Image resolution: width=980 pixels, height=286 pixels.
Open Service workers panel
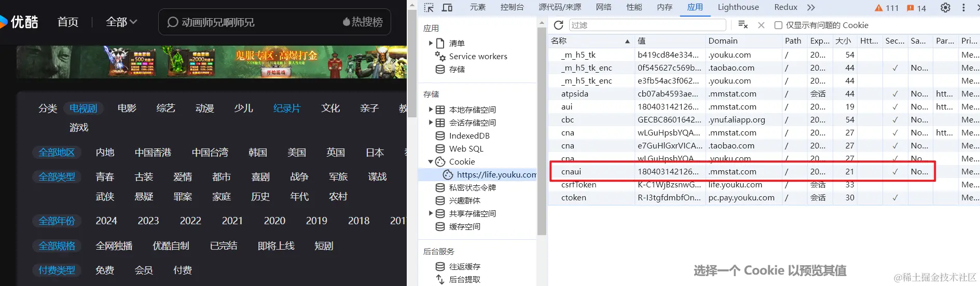coord(478,56)
